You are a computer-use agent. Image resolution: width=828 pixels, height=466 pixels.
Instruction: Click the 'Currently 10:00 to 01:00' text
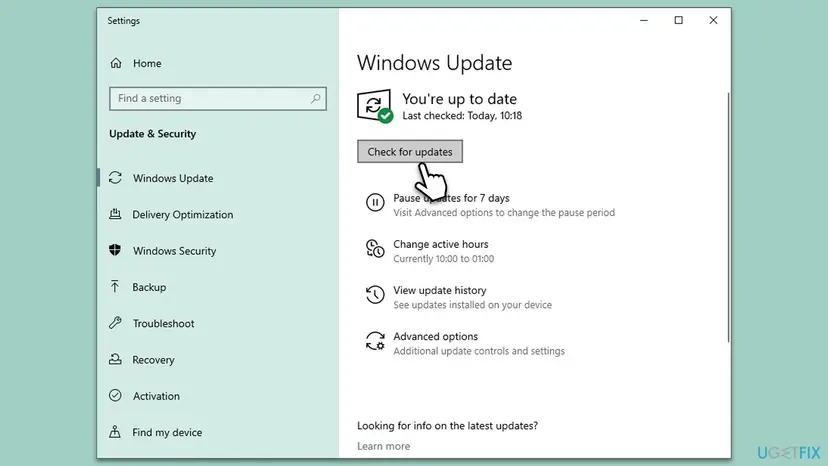(444, 259)
